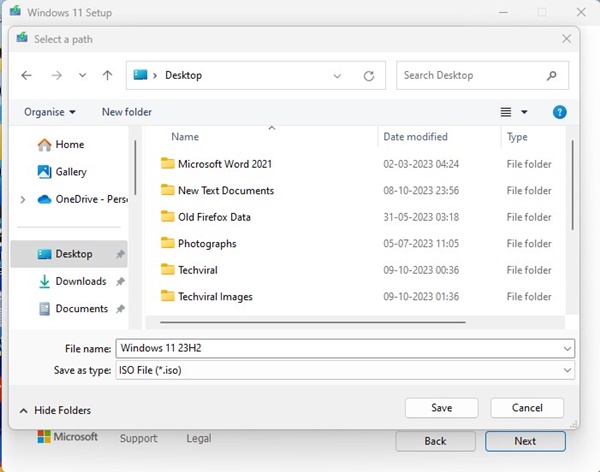Change view layout icon

[506, 112]
